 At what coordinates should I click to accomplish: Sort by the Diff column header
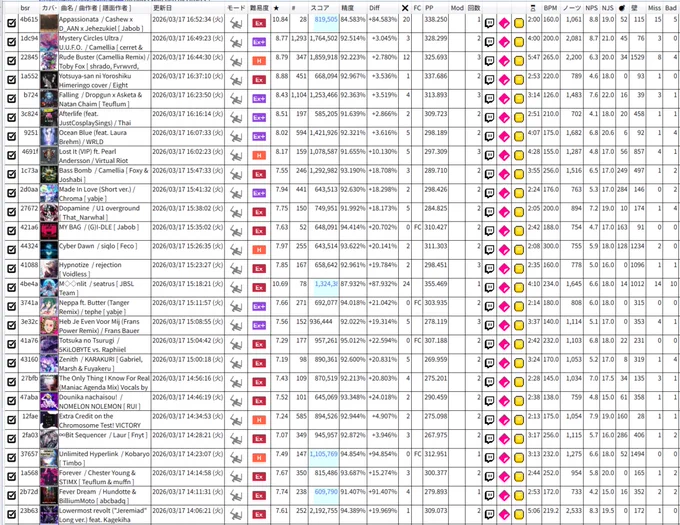(374, 8)
